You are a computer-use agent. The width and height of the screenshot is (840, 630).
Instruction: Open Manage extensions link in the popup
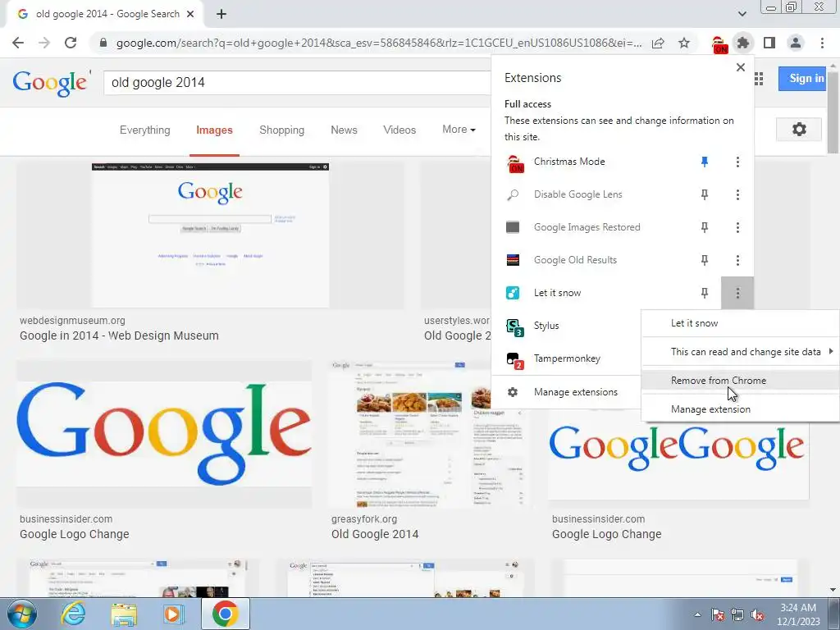click(x=576, y=392)
